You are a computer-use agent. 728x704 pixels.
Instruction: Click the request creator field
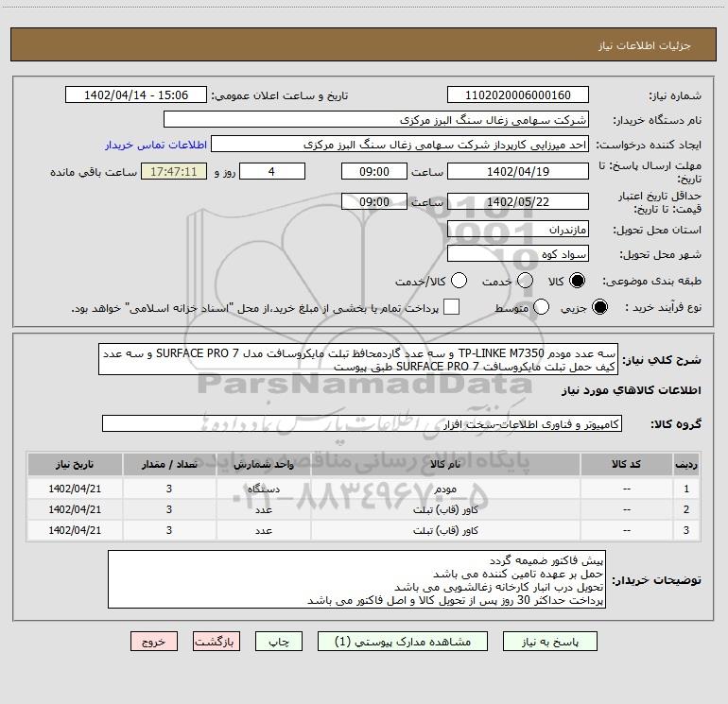tap(400, 144)
